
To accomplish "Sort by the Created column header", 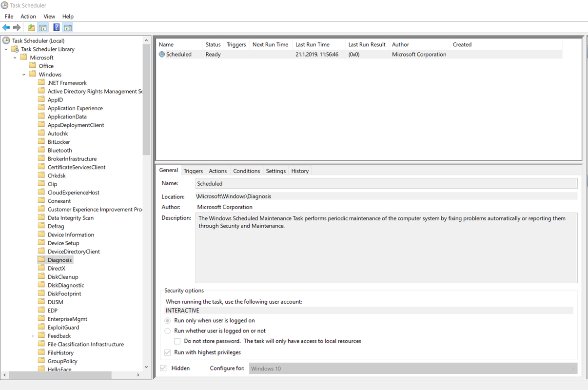I will (x=506, y=44).
